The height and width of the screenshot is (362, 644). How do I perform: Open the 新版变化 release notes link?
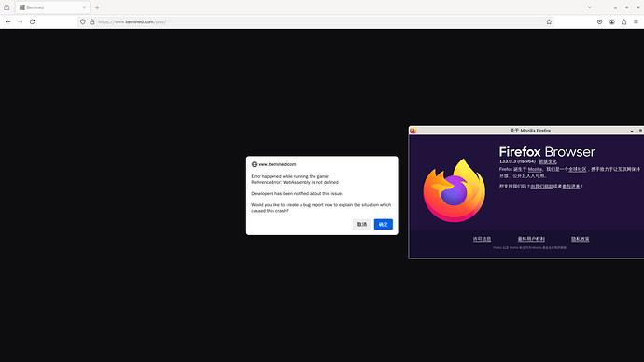tap(548, 161)
